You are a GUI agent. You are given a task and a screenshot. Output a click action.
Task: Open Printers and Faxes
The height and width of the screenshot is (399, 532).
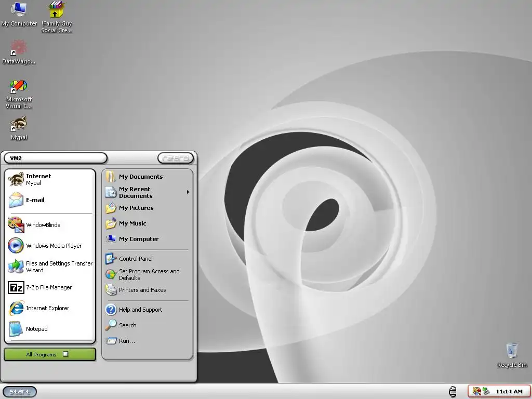[147, 290]
